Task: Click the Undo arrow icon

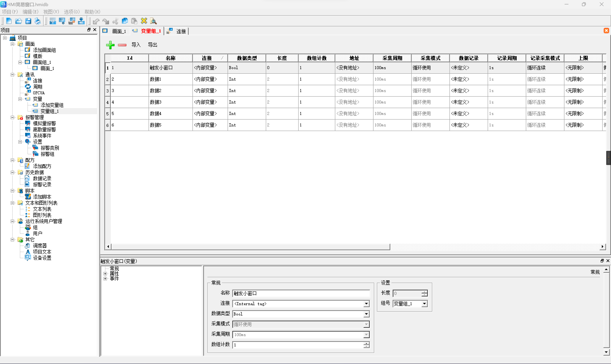Action: [x=96, y=21]
